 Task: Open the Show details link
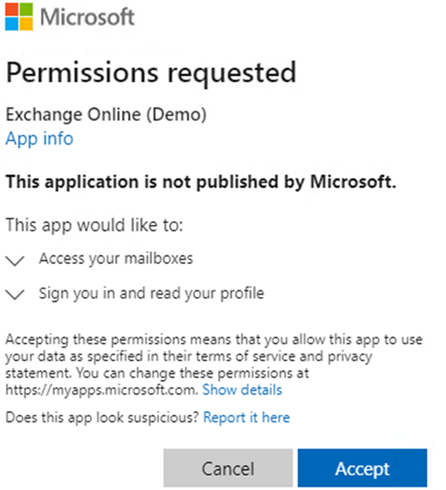242,390
